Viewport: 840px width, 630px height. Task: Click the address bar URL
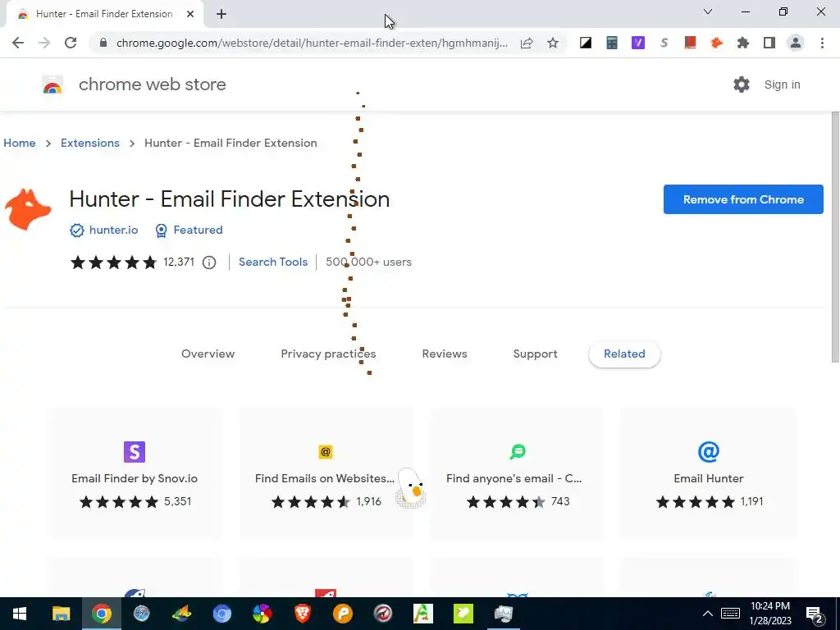click(312, 43)
